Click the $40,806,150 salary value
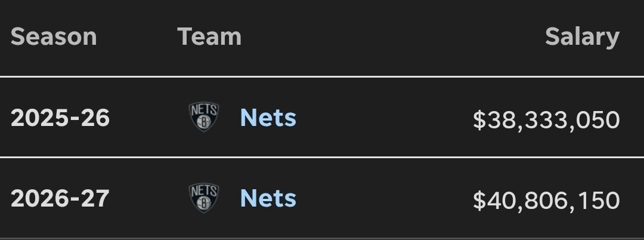The height and width of the screenshot is (240, 644). [x=546, y=200]
